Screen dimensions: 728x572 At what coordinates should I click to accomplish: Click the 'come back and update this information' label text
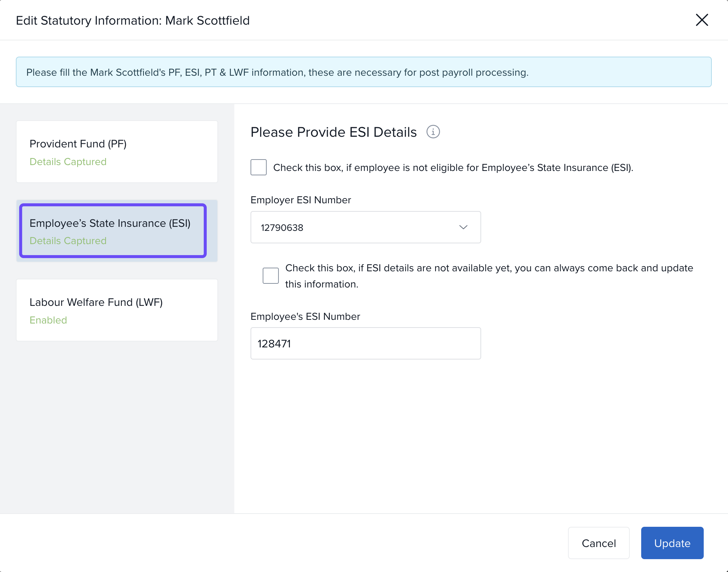[x=489, y=276]
